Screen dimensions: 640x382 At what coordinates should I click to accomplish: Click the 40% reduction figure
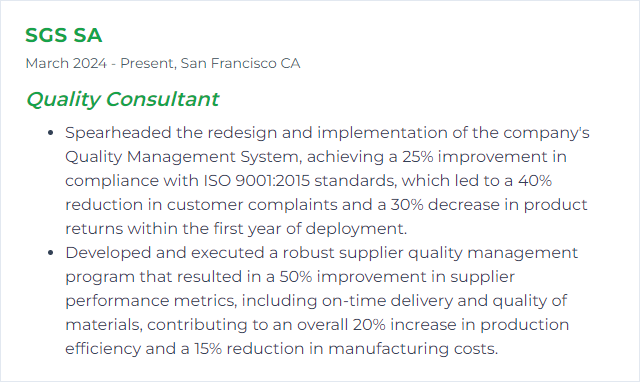click(x=535, y=180)
